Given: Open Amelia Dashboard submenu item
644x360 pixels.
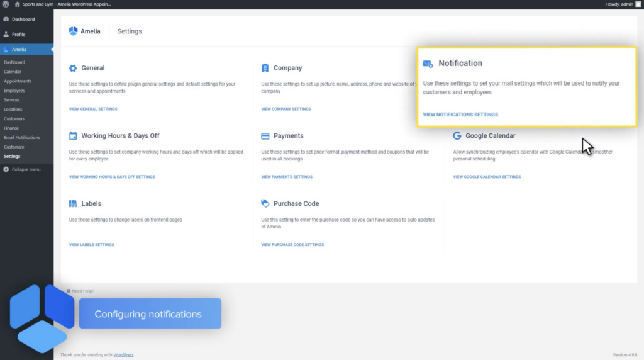Looking at the screenshot, I should click(x=14, y=62).
